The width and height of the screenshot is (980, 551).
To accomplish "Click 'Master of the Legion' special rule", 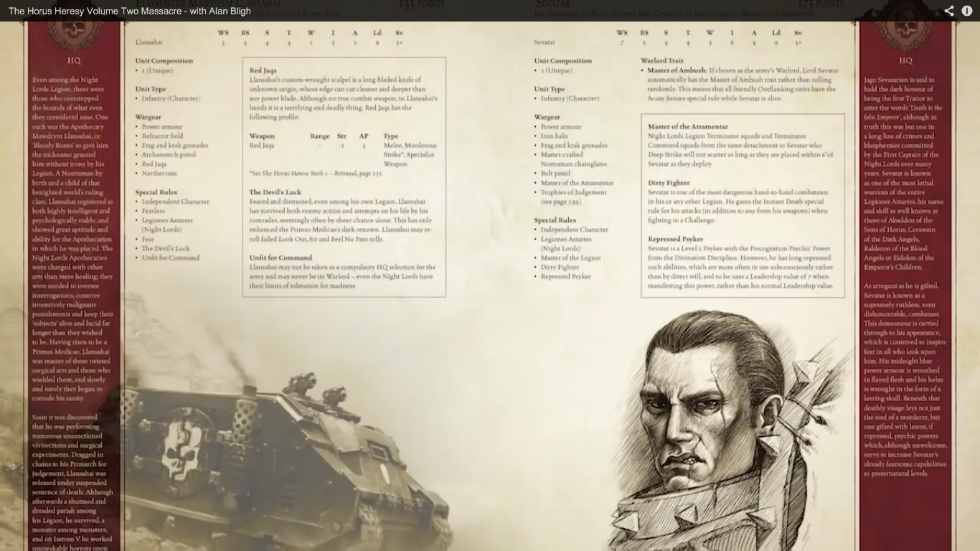I will (x=570, y=258).
